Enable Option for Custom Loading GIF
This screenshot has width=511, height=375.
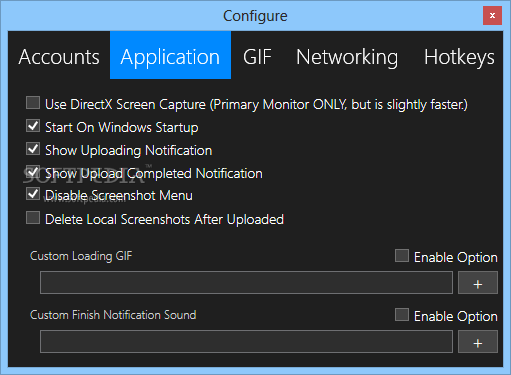[x=402, y=256]
